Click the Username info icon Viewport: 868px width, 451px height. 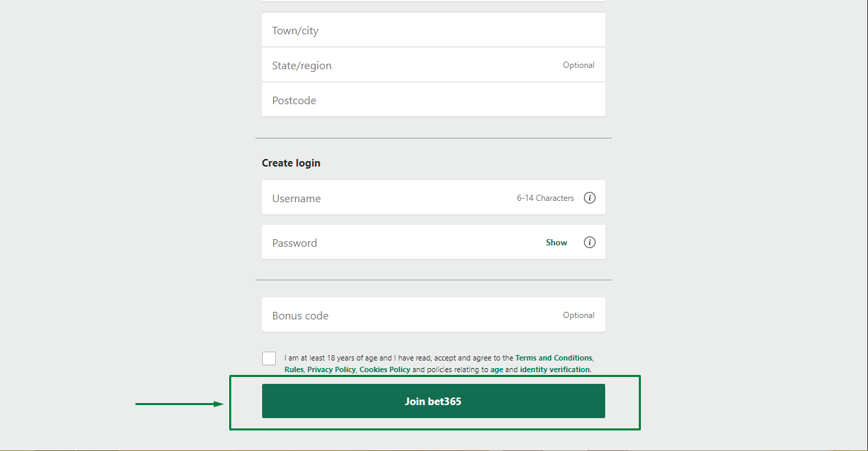[589, 198]
